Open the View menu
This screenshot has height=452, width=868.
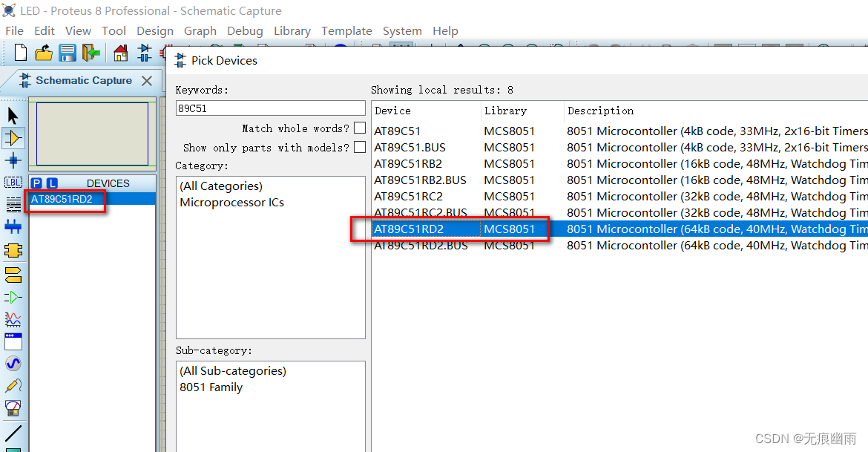78,31
